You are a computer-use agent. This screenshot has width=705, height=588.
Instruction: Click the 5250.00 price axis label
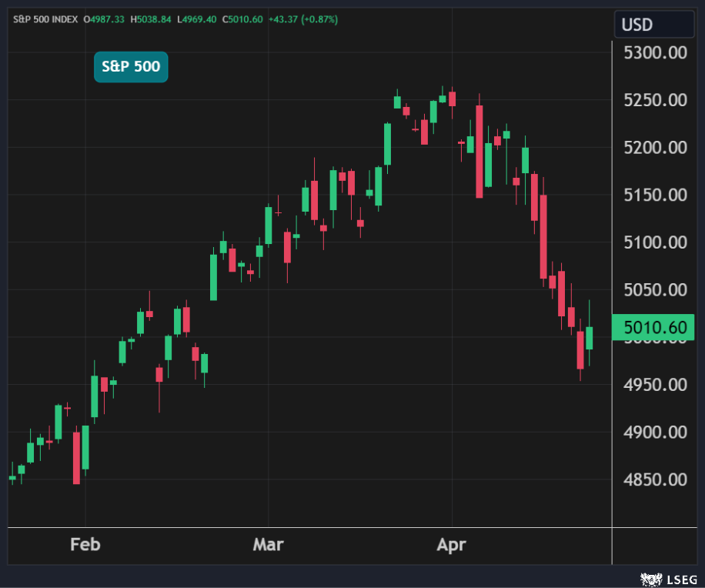click(x=655, y=100)
